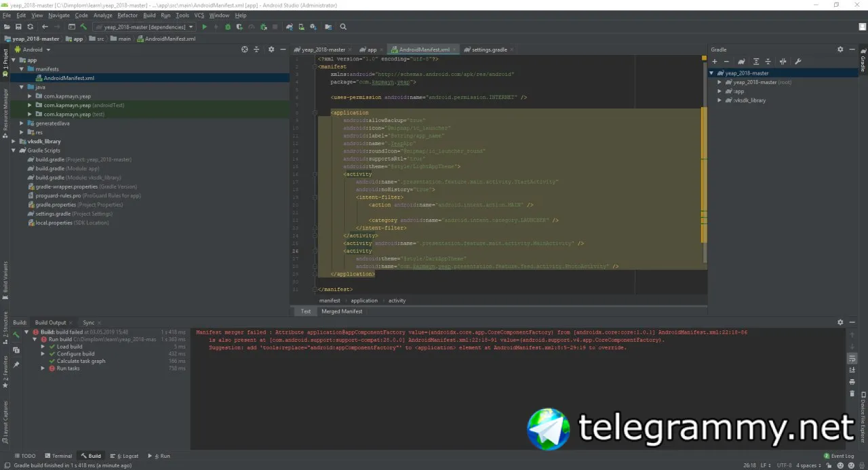Open the Refactor menu
This screenshot has height=470, width=868.
pos(127,15)
